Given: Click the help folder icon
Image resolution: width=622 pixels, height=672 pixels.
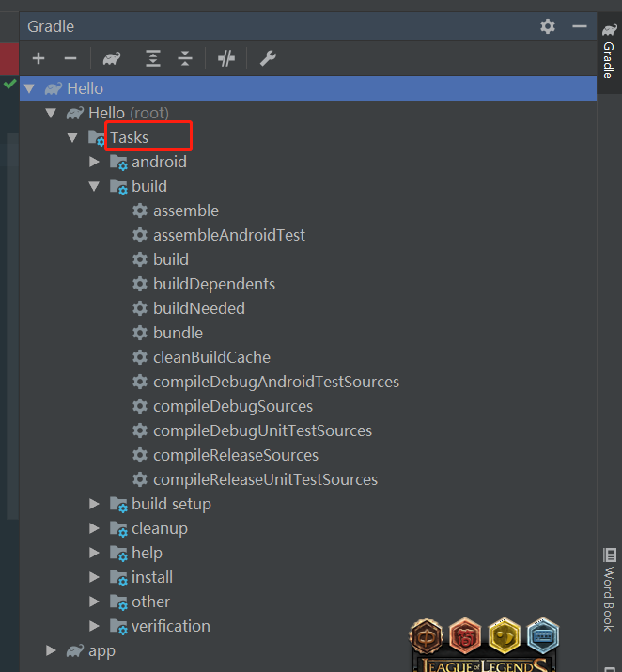Looking at the screenshot, I should pyautogui.click(x=118, y=554).
